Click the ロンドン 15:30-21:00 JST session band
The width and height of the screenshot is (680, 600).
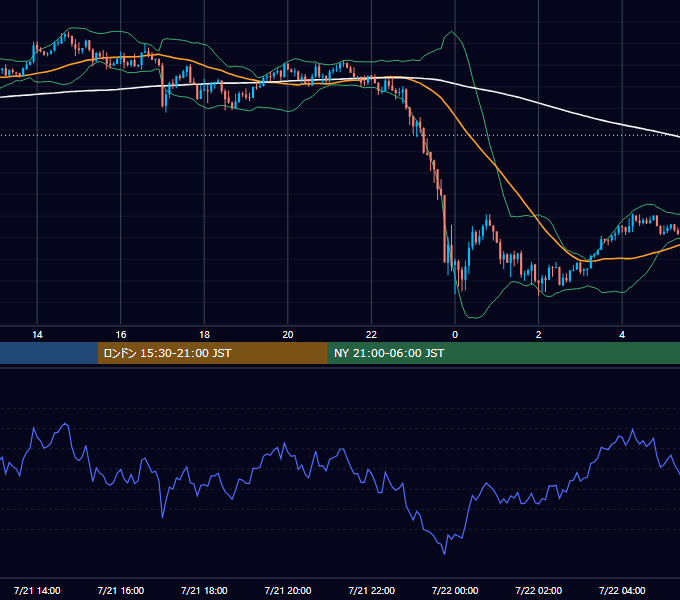(212, 353)
